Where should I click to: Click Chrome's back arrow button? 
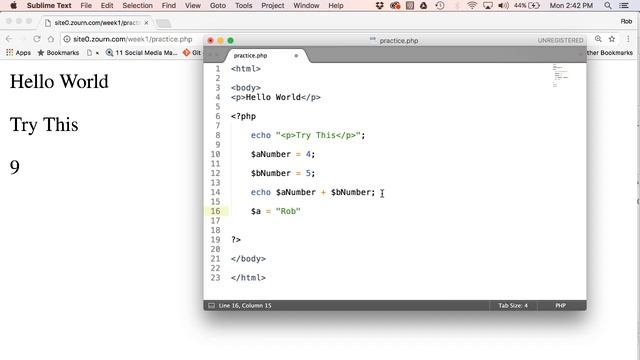click(9, 39)
